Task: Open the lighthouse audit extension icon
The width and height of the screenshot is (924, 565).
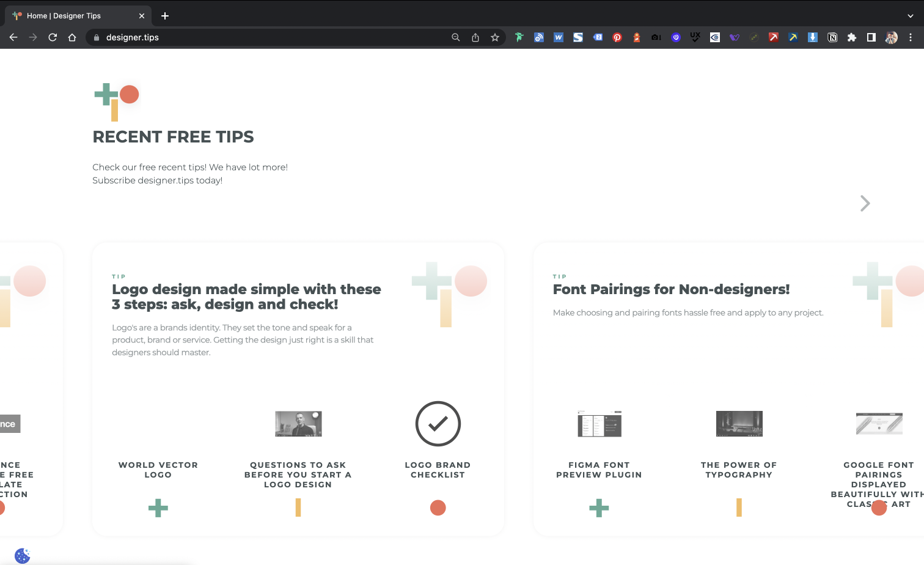Action: (x=637, y=37)
